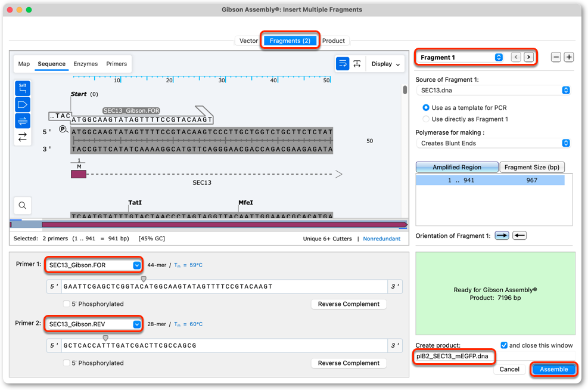Screen dimensions: 588x390
Task: Click the phosphorylation P marker on sequence
Action: (63, 129)
